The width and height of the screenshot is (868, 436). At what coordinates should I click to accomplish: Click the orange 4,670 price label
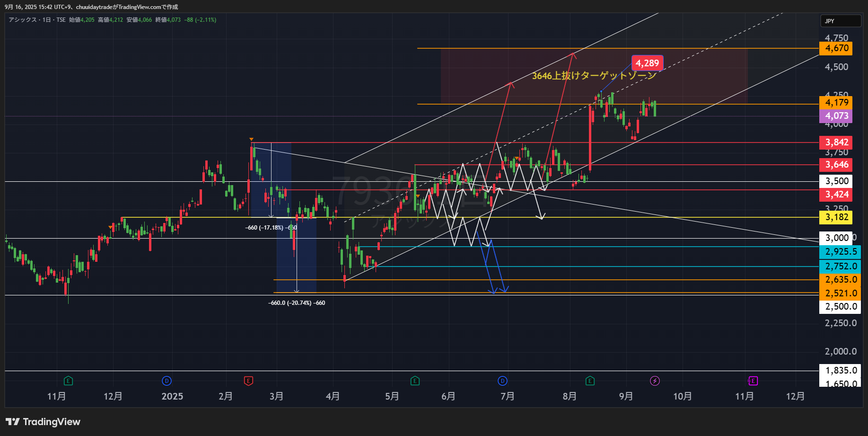[x=836, y=48]
